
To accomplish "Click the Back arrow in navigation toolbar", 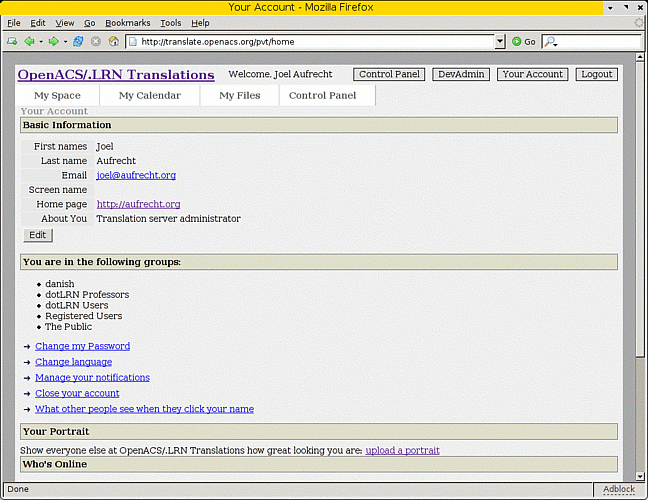I will point(28,42).
